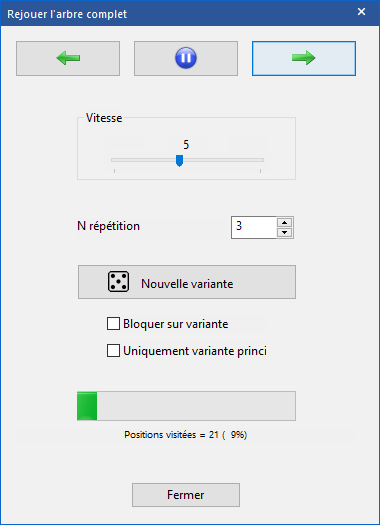
Task: Increase N répétition with the up arrow
Action: click(285, 222)
